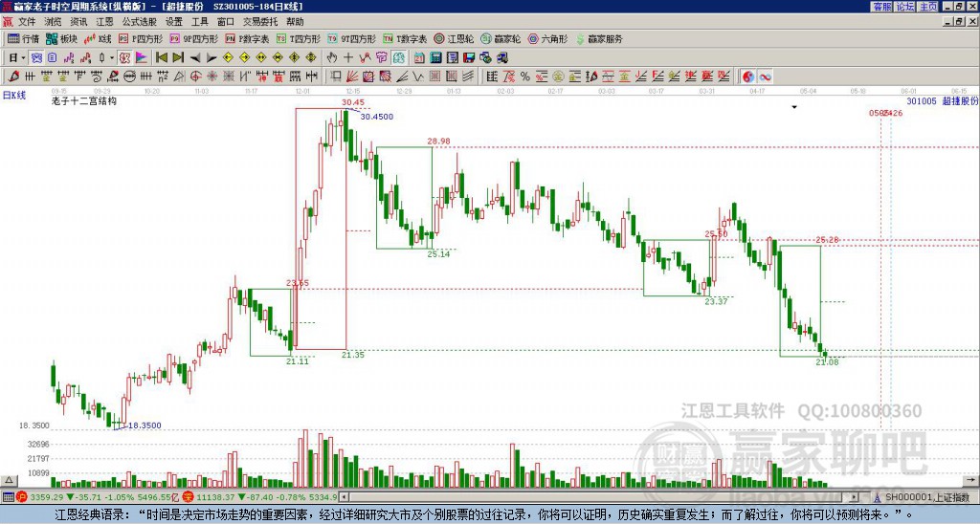
Task: Jump to last bar icon
Action: pos(178,57)
